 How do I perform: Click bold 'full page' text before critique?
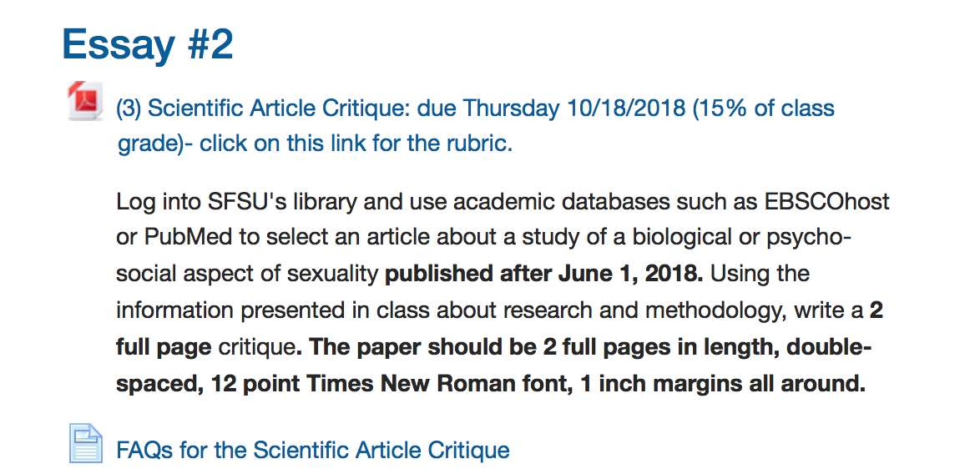164,347
